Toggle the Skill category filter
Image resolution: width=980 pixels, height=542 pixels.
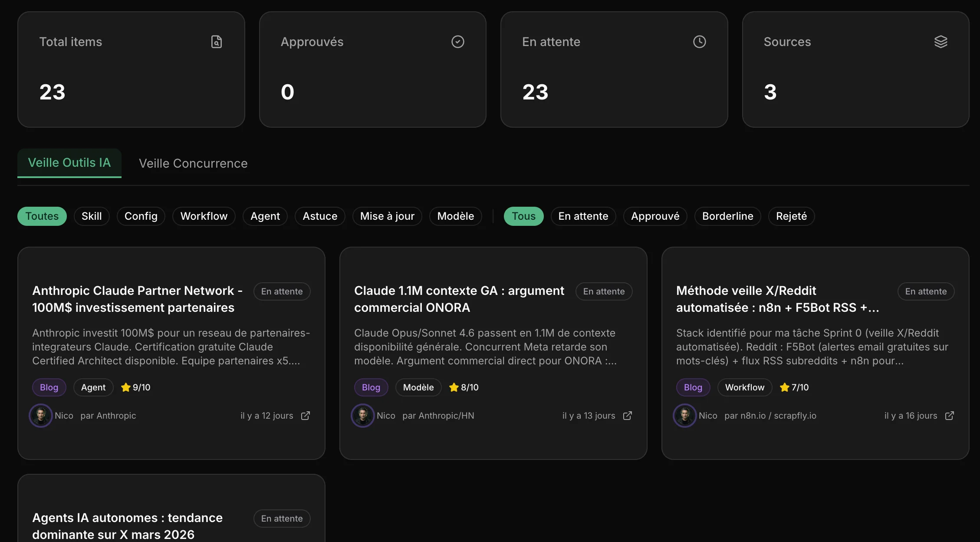(x=92, y=216)
